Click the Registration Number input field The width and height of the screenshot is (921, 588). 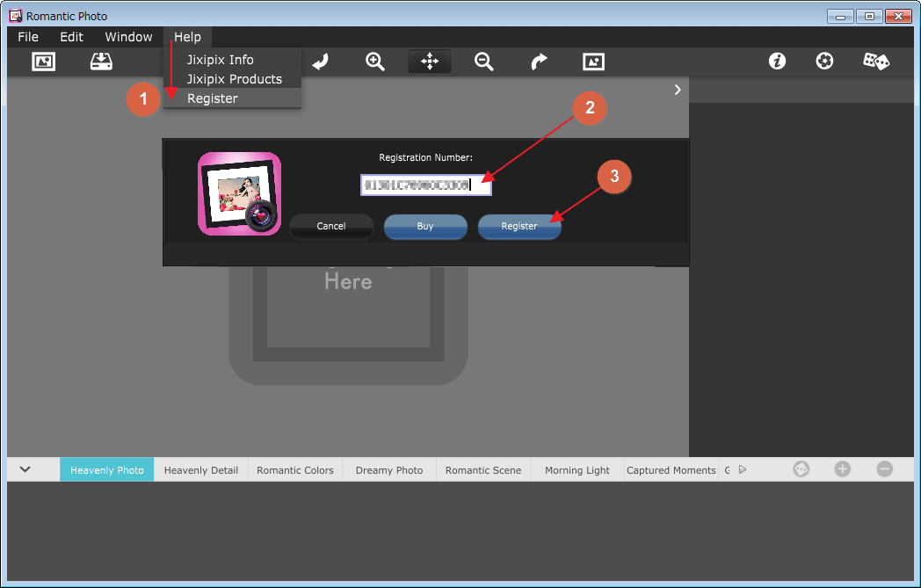[x=425, y=185]
